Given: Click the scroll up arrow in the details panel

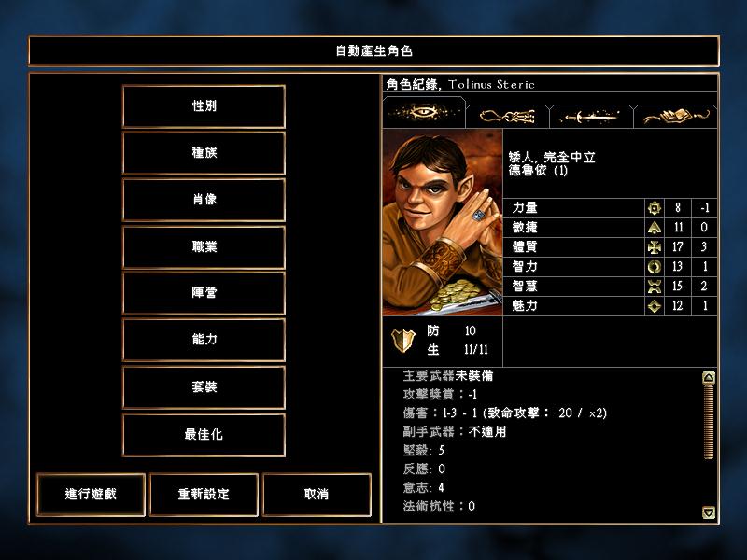Looking at the screenshot, I should [x=709, y=378].
